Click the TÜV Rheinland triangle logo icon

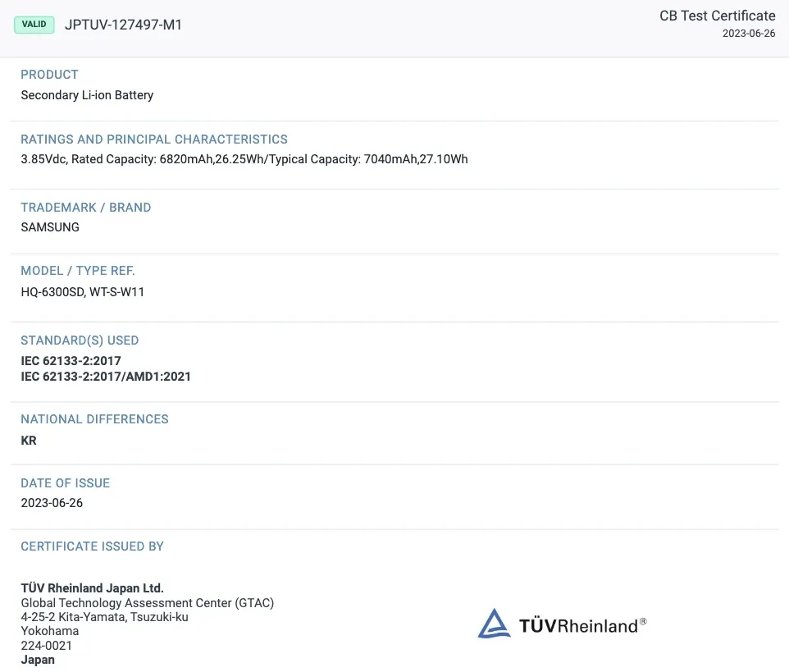[495, 624]
